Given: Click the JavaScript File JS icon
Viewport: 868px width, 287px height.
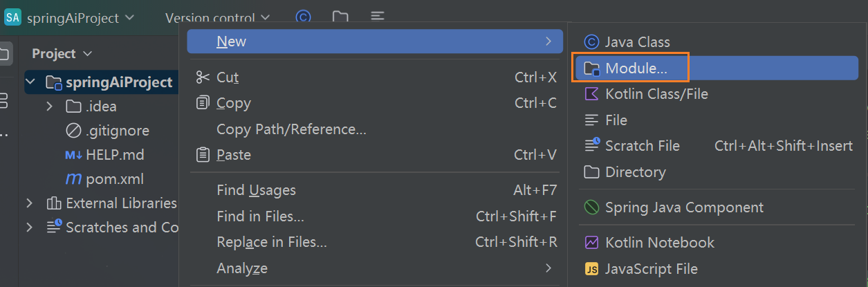Looking at the screenshot, I should pos(591,269).
